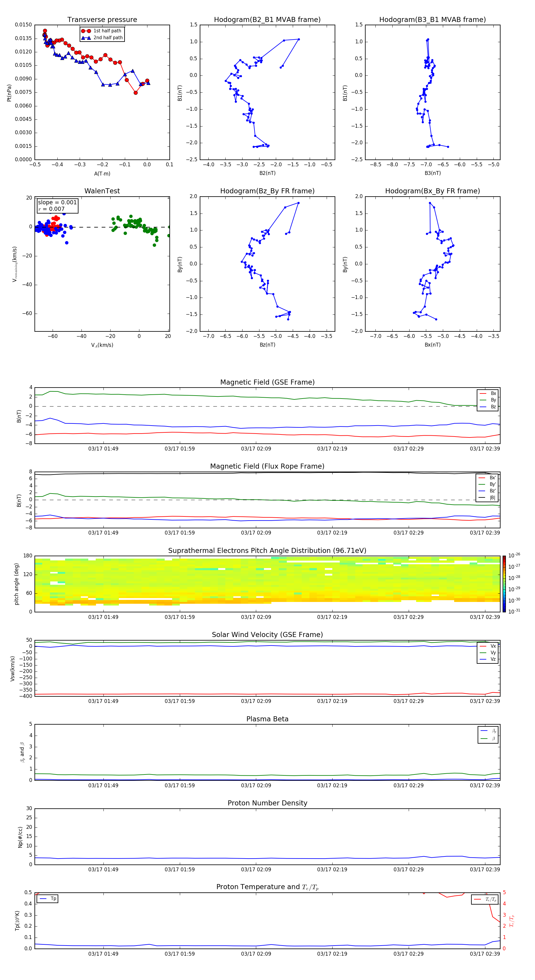Viewport: 535px width, 980px height.
Task: Click the "Hodogram(B3_B1 MVAB frame)" title
Action: pos(432,20)
